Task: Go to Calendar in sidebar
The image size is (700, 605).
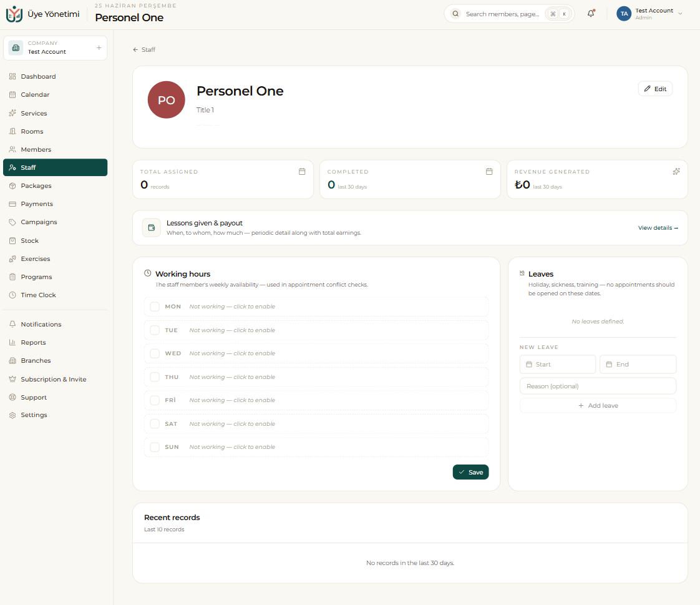Action: click(56, 95)
